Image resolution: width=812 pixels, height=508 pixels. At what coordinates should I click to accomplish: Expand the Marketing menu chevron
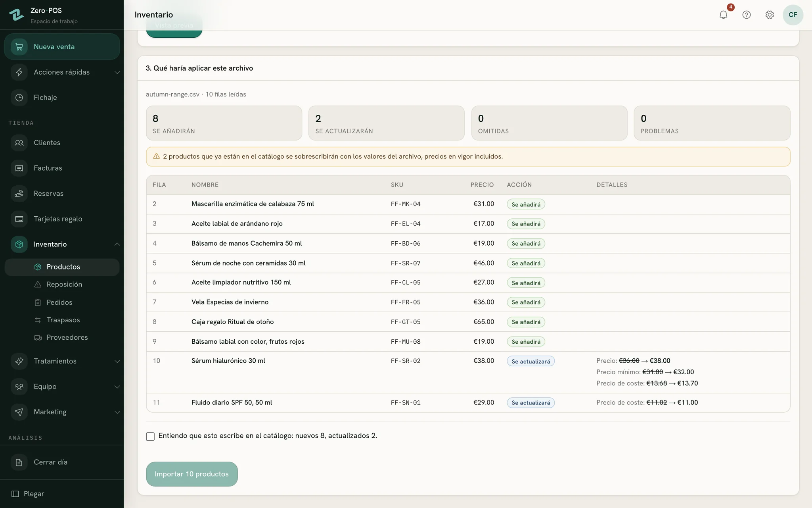[117, 412]
